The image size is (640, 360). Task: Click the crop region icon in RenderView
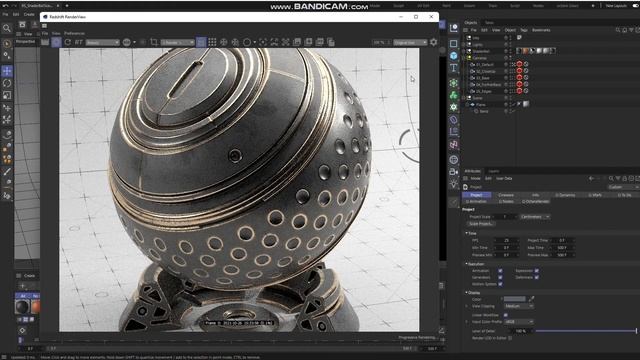click(x=154, y=42)
